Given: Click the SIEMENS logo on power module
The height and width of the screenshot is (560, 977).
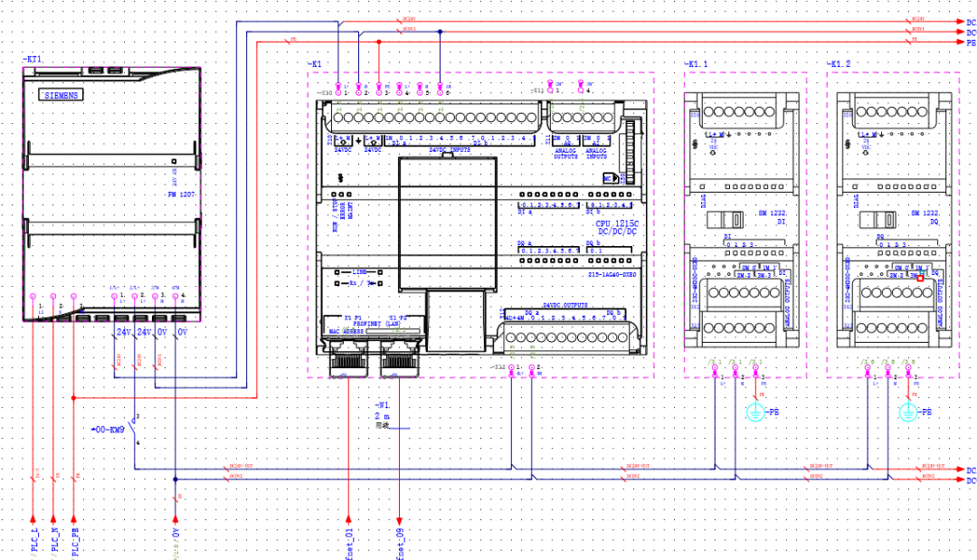Looking at the screenshot, I should [62, 95].
